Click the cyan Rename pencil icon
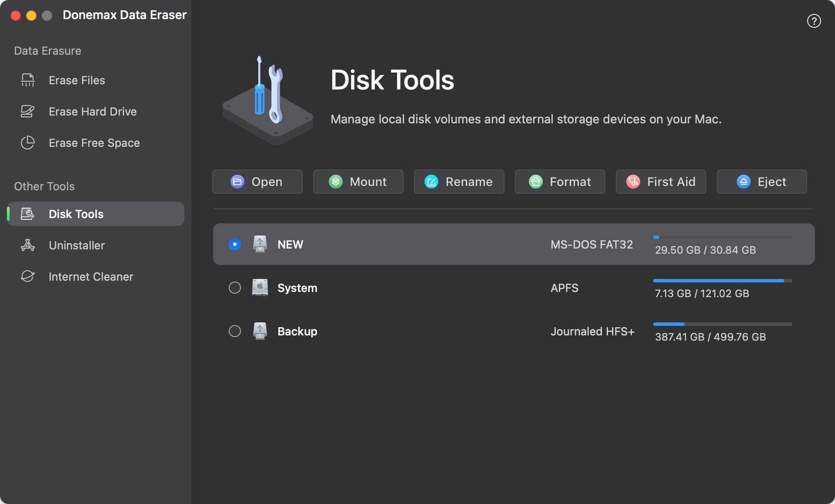The height and width of the screenshot is (504, 835). pos(431,182)
